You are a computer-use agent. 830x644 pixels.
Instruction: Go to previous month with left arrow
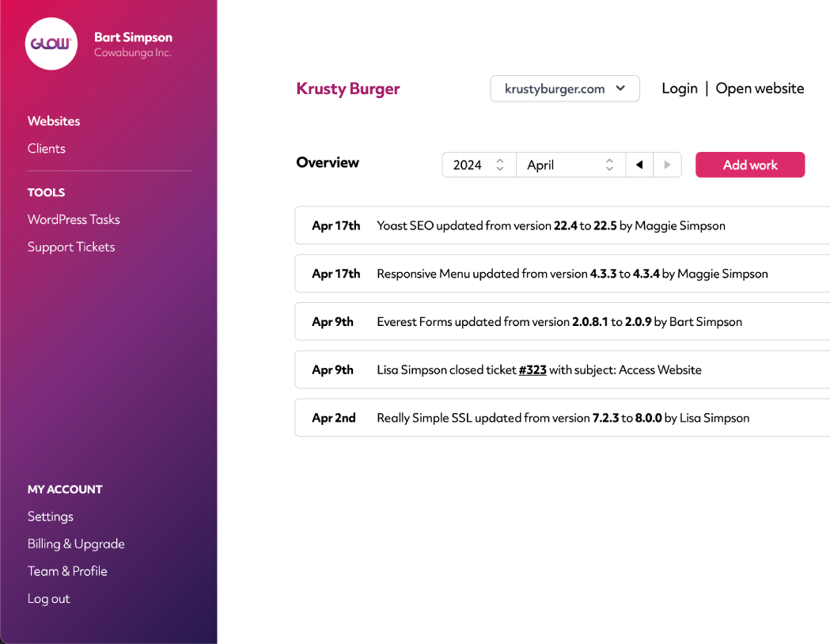point(639,165)
